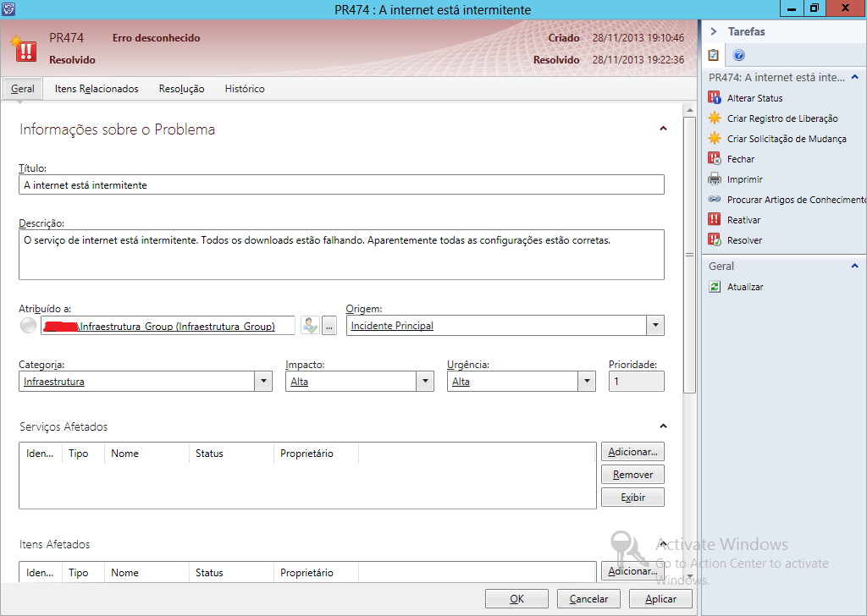Collapse the Informações sobre o Problema section
This screenshot has width=867, height=616.
[x=663, y=129]
